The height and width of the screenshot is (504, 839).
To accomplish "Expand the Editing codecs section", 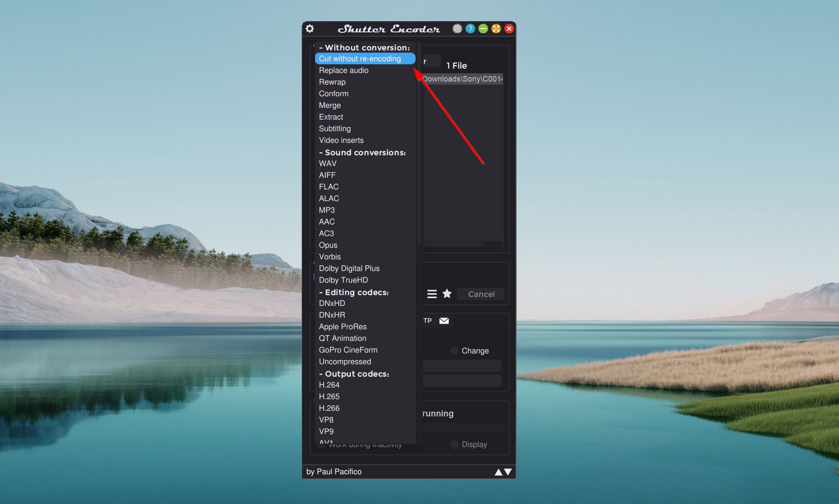I will coord(353,292).
